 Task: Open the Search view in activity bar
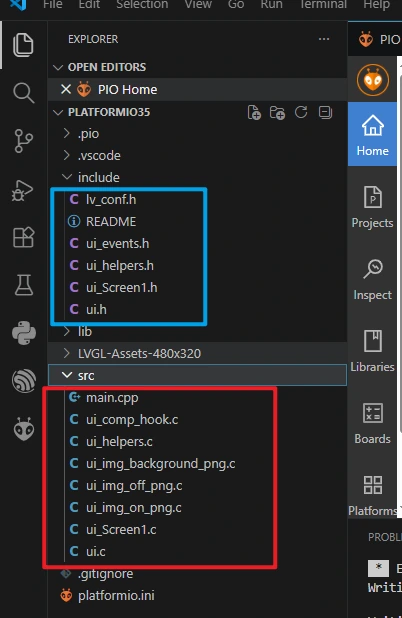pos(24,93)
